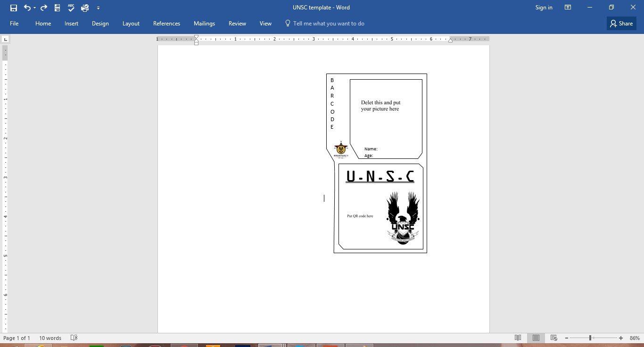Image resolution: width=644 pixels, height=347 pixels.
Task: Click the Quick Print printer icon
Action: point(85,8)
